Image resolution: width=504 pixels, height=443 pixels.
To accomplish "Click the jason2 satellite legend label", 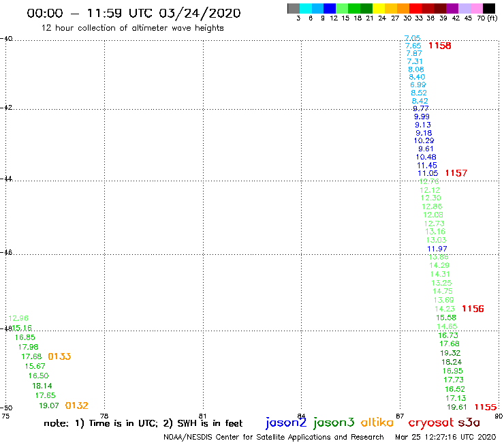I will click(x=286, y=423).
